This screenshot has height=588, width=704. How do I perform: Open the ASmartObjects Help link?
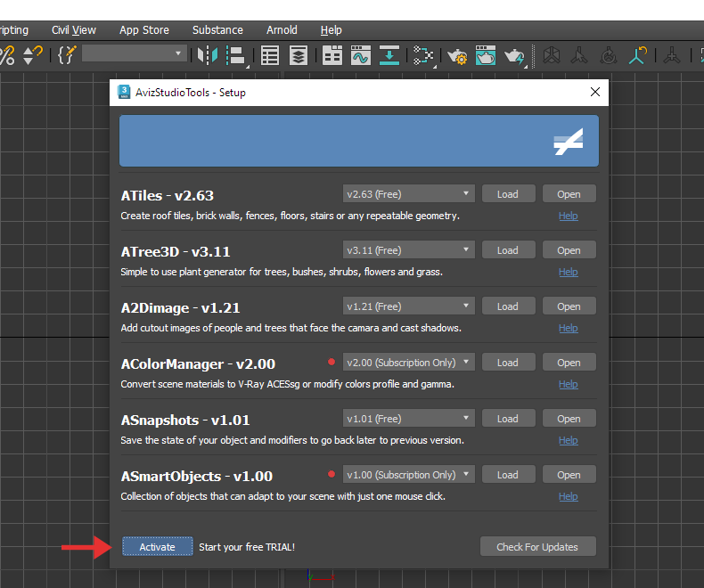pos(568,496)
